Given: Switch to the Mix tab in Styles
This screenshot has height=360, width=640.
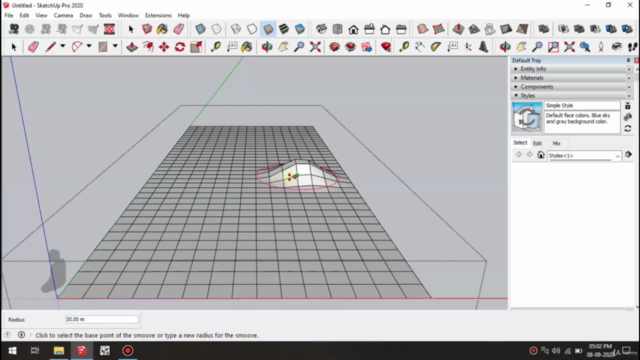Looking at the screenshot, I should [x=556, y=143].
